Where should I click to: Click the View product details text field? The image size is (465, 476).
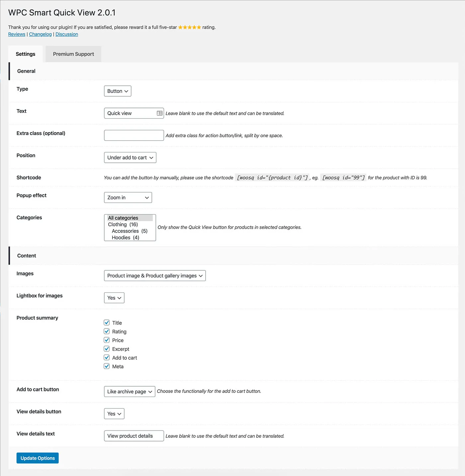coord(134,436)
